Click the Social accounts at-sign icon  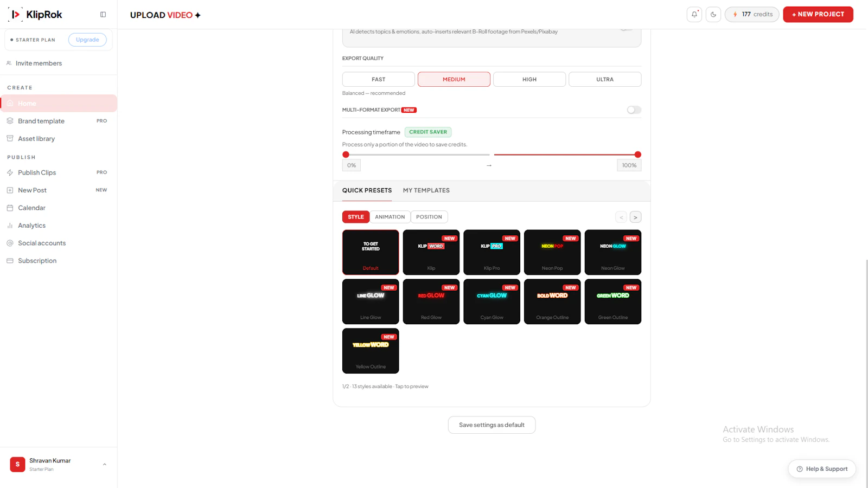(x=10, y=243)
